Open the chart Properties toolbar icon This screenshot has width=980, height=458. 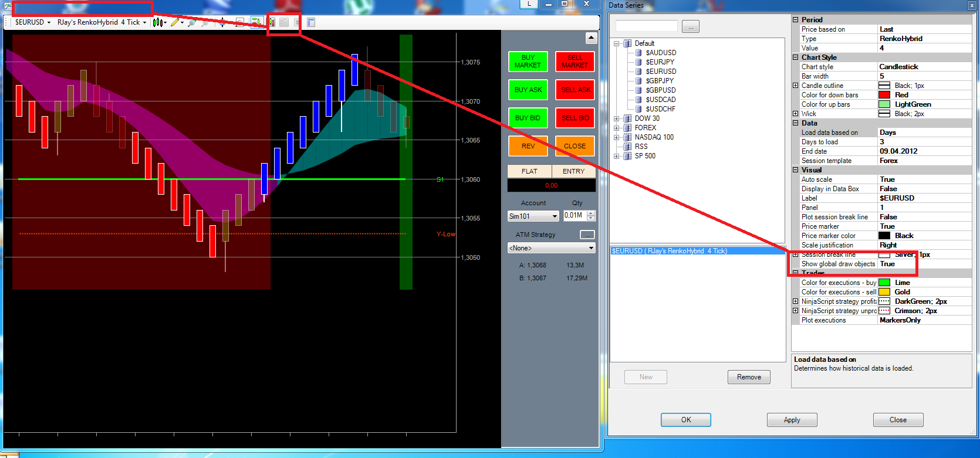(x=311, y=22)
